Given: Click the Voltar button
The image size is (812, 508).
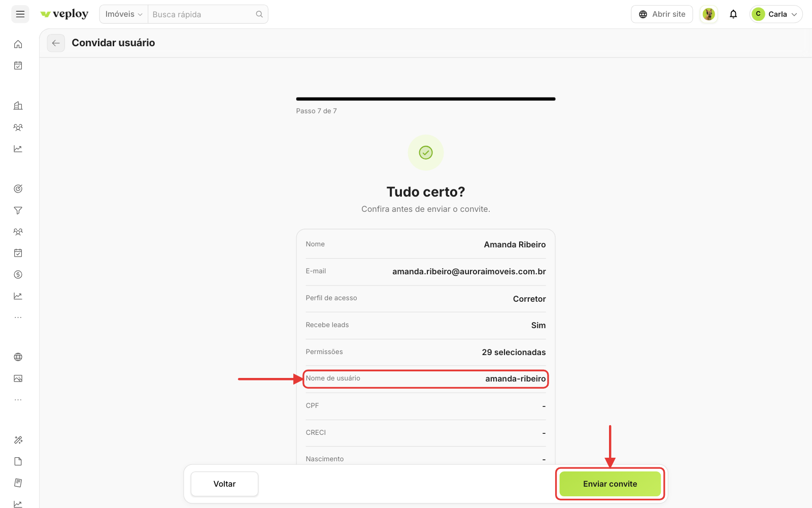Looking at the screenshot, I should tap(224, 484).
